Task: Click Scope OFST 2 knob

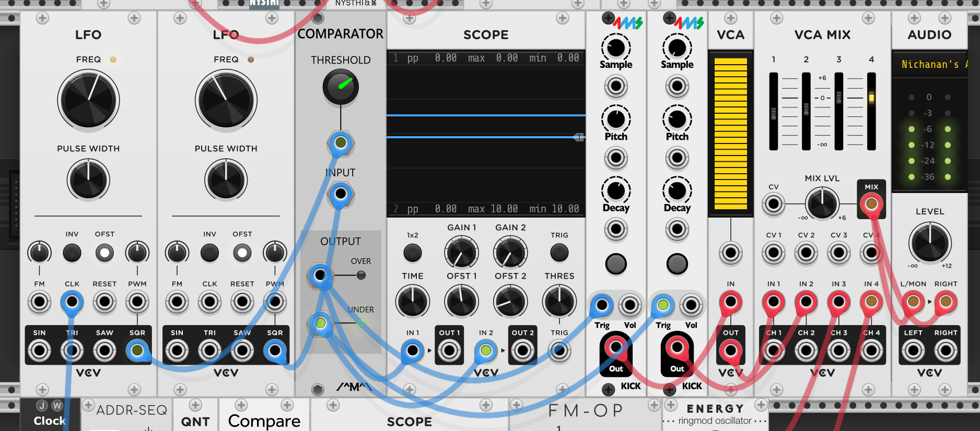Action: pyautogui.click(x=510, y=302)
